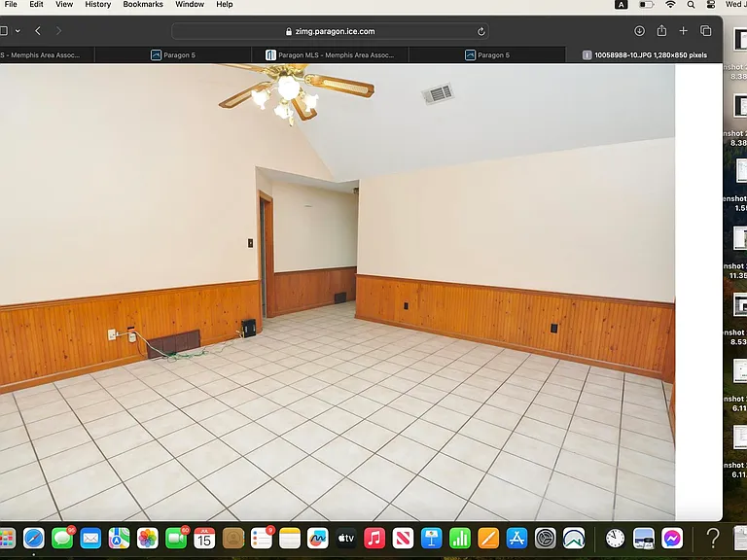Viewport: 747px width, 560px height.
Task: Open Mail from the Dock
Action: tap(90, 539)
